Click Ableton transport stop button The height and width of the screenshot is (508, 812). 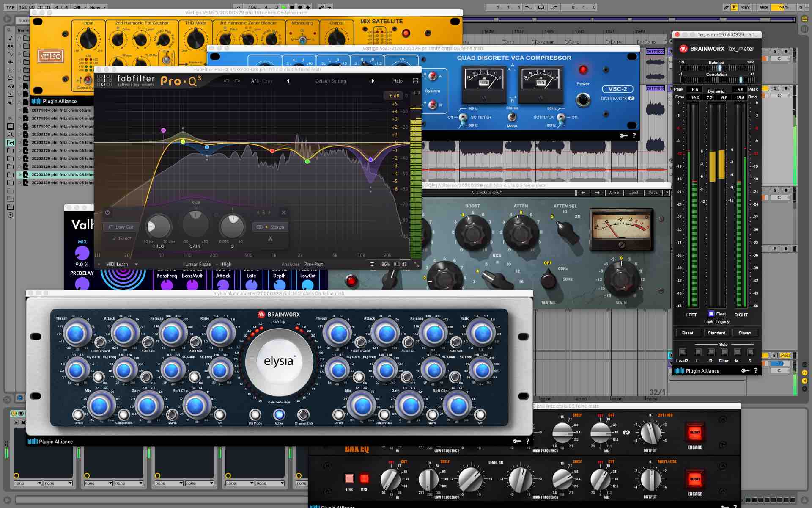coord(292,7)
